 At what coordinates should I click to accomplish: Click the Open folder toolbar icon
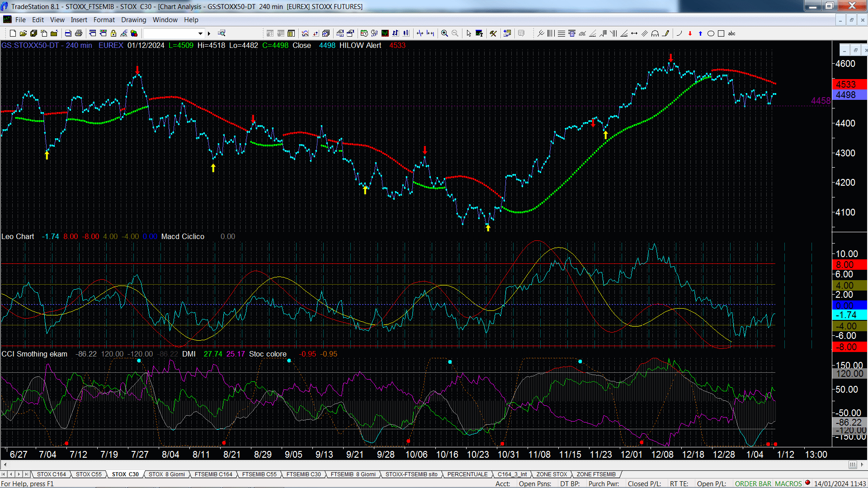pos(23,33)
